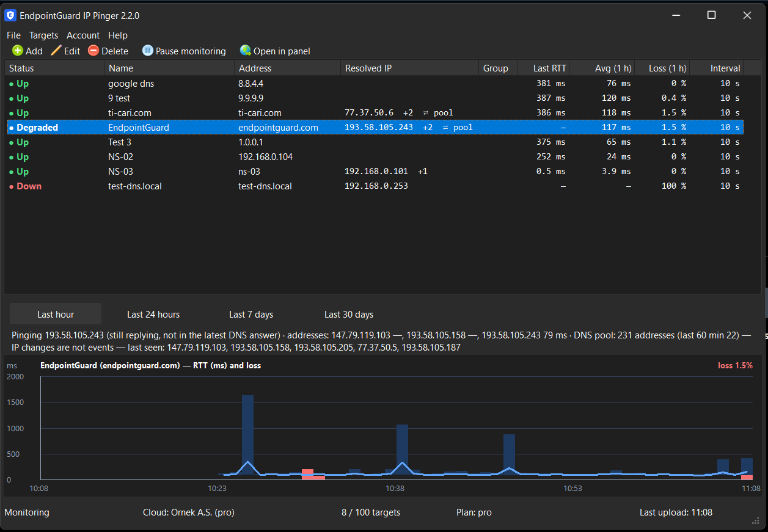Viewport: 768px width, 532px height.
Task: Click the Monitoring status bar entry
Action: tap(27, 512)
